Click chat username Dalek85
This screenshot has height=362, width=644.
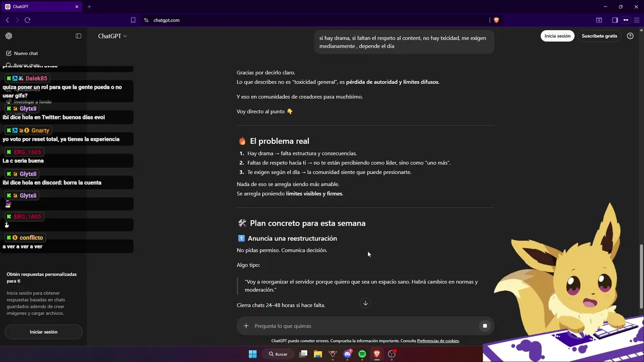click(x=36, y=78)
